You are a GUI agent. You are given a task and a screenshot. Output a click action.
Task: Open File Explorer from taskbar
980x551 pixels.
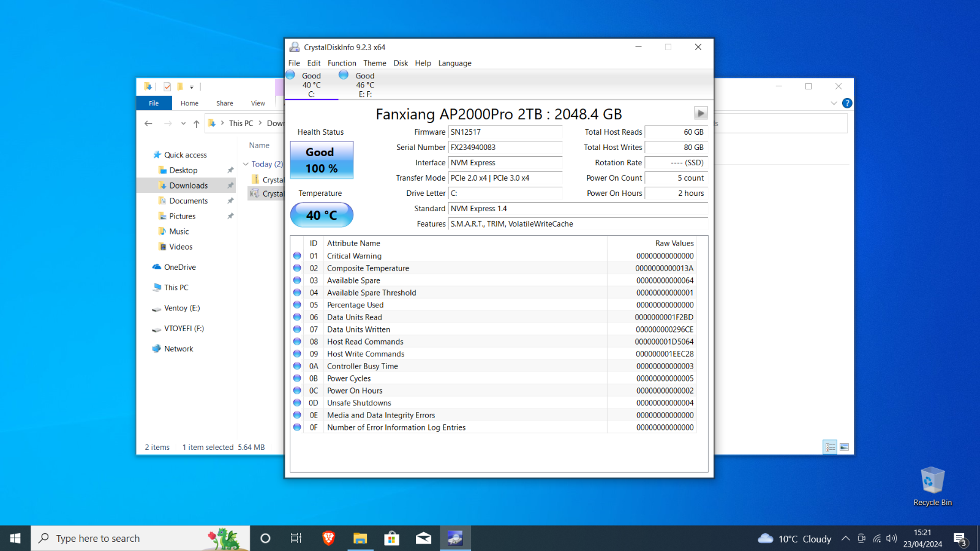point(360,538)
